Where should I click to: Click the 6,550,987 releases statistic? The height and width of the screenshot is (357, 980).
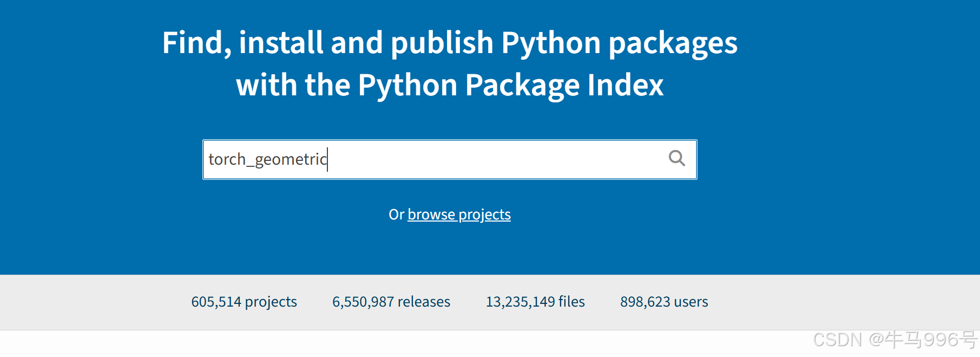click(x=391, y=302)
